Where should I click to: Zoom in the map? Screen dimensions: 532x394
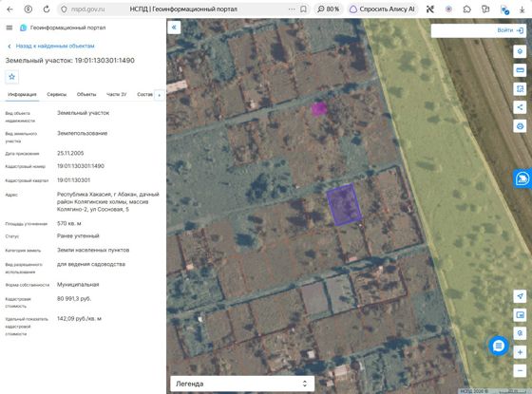pos(520,352)
